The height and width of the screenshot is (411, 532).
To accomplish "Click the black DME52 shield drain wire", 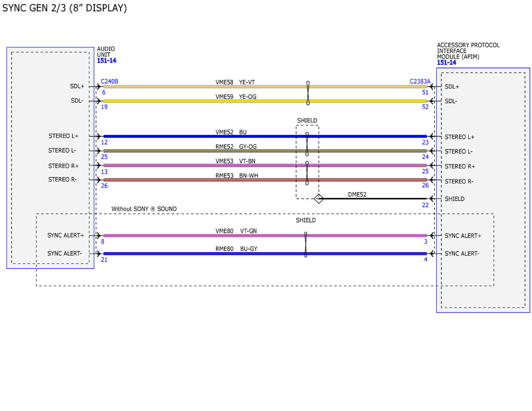I will (x=375, y=199).
